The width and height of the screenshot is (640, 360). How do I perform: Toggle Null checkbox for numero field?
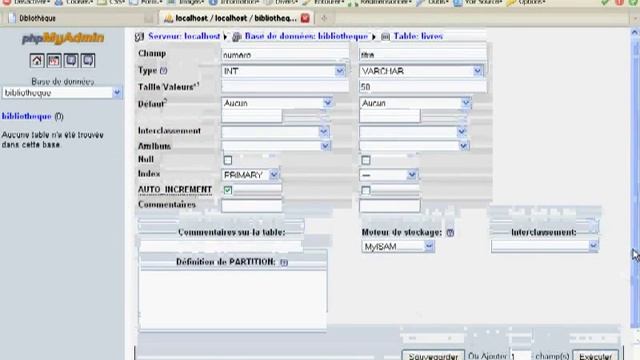pos(228,160)
